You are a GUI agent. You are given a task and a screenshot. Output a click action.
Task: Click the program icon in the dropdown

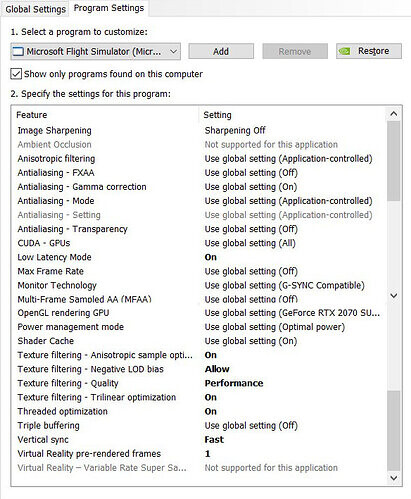click(18, 51)
